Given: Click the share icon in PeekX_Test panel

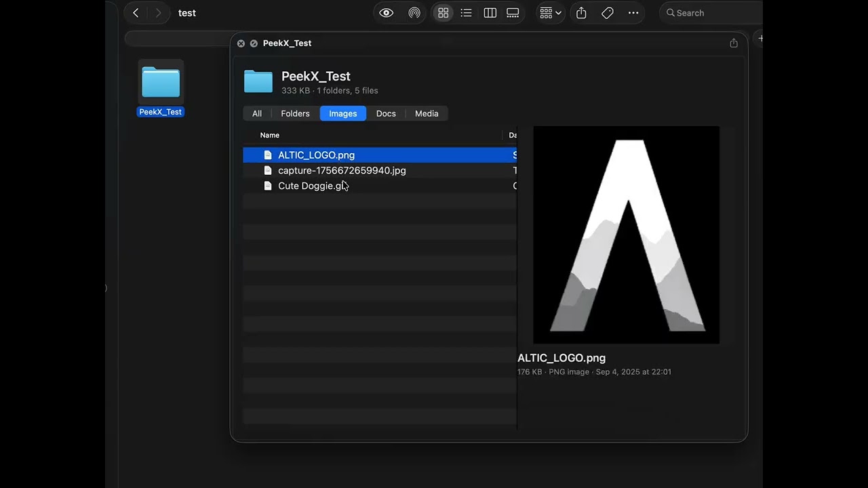Looking at the screenshot, I should (733, 43).
